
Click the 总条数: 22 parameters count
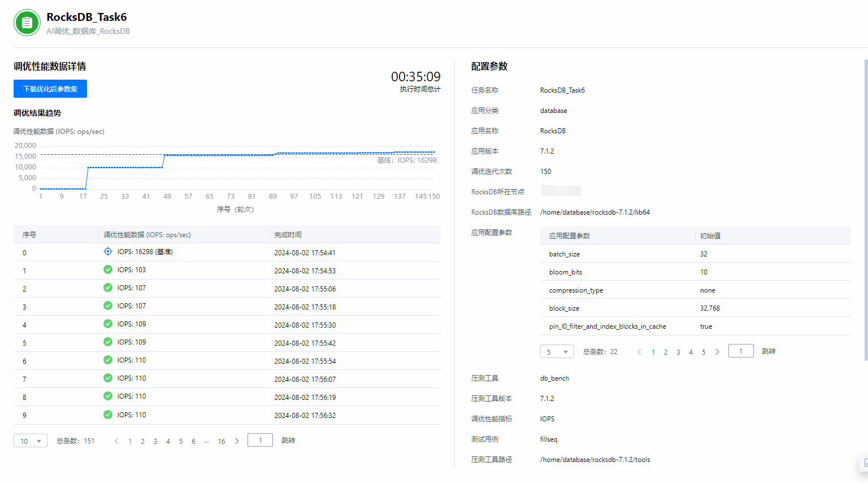(x=600, y=352)
